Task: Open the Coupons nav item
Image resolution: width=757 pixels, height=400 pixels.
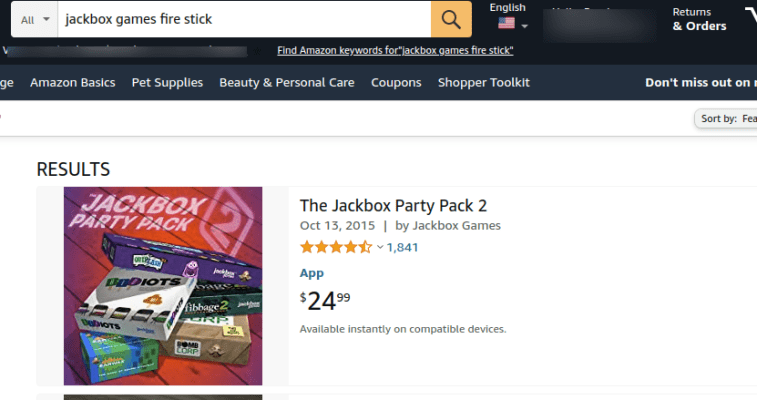Action: (396, 82)
